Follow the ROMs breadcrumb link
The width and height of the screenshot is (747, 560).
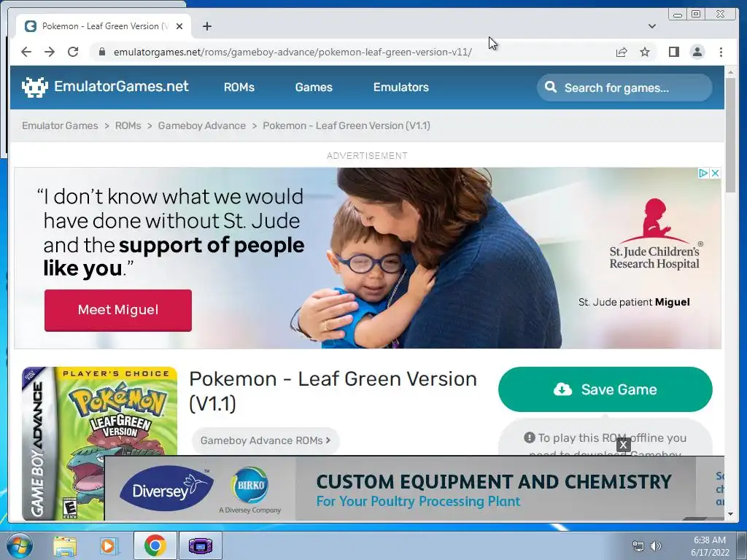coord(128,125)
